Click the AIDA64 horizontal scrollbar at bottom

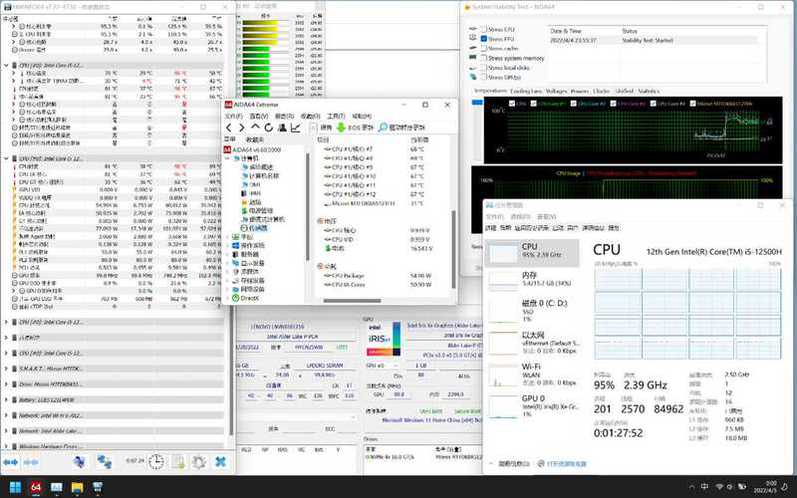coord(352,300)
